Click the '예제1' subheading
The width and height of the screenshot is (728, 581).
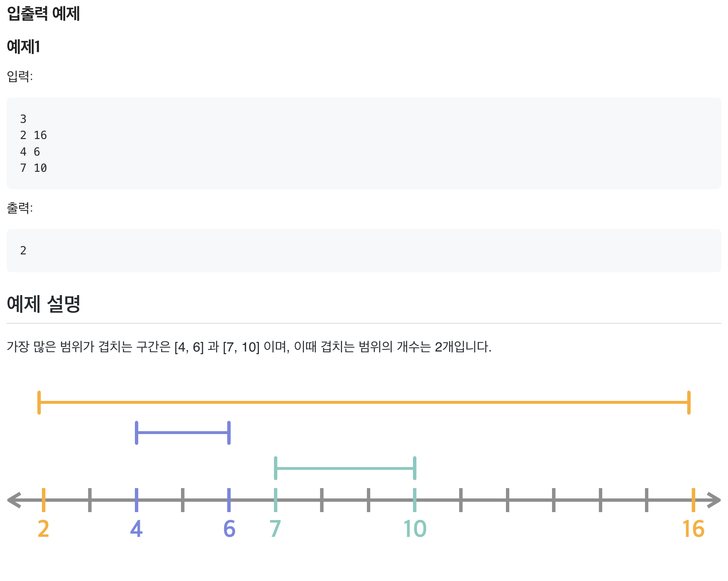point(23,46)
